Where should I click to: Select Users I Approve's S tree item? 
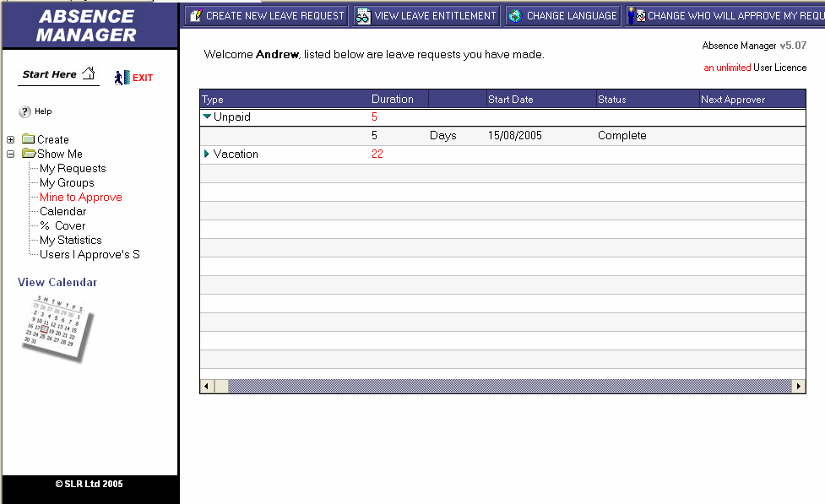click(x=90, y=254)
